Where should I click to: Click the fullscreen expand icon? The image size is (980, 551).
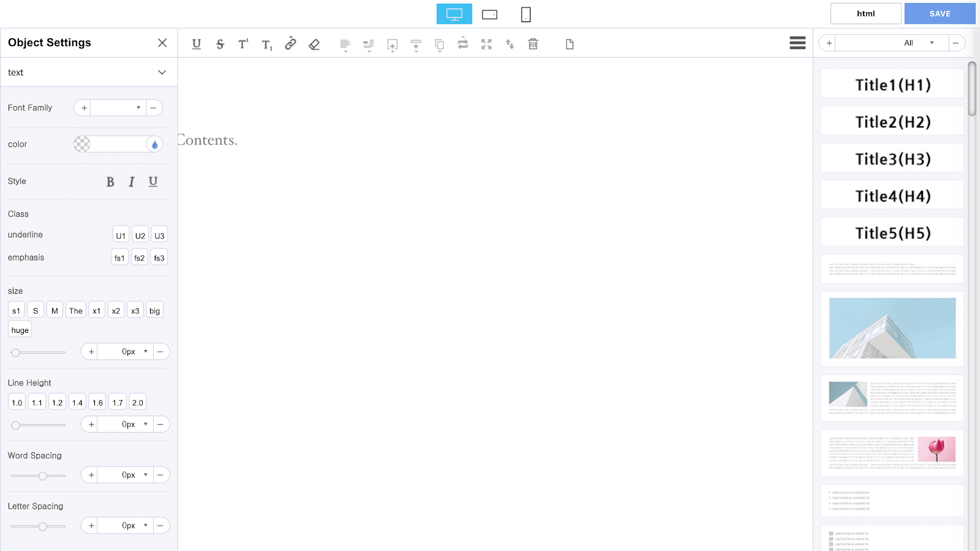point(486,44)
